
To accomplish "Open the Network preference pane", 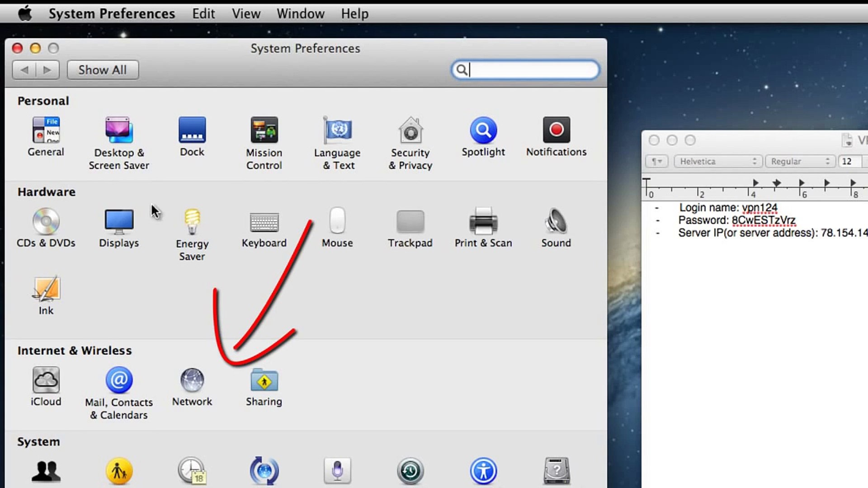I will coord(192,380).
